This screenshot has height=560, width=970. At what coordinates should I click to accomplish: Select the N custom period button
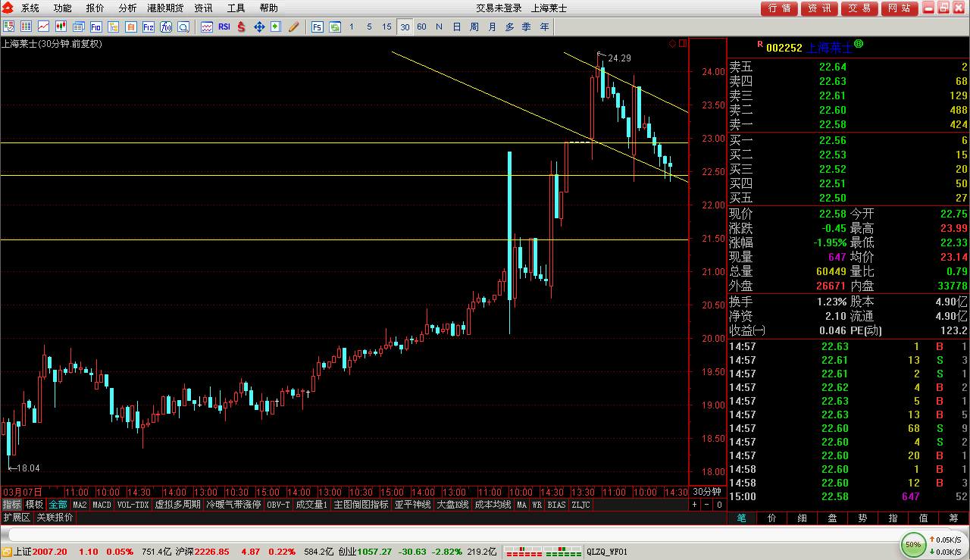439,27
